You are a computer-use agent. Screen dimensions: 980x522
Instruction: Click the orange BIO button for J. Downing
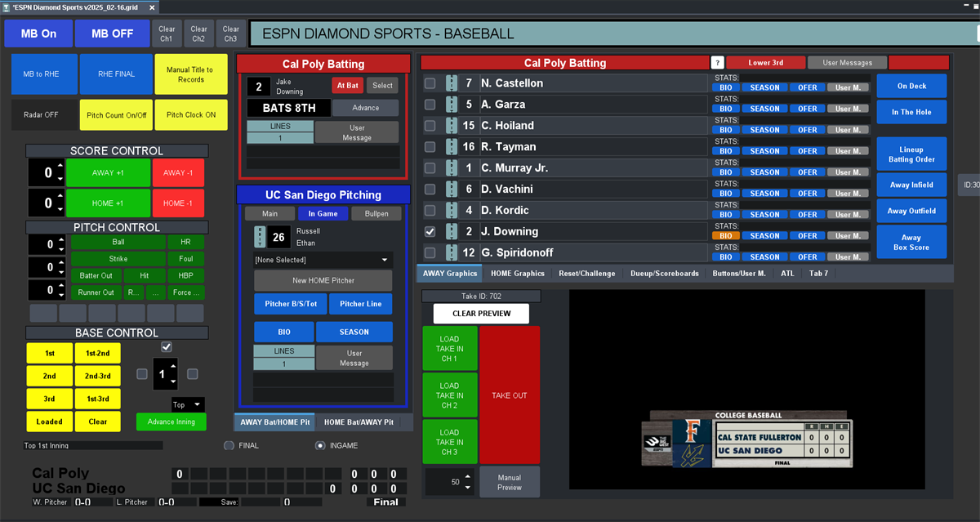[726, 236]
